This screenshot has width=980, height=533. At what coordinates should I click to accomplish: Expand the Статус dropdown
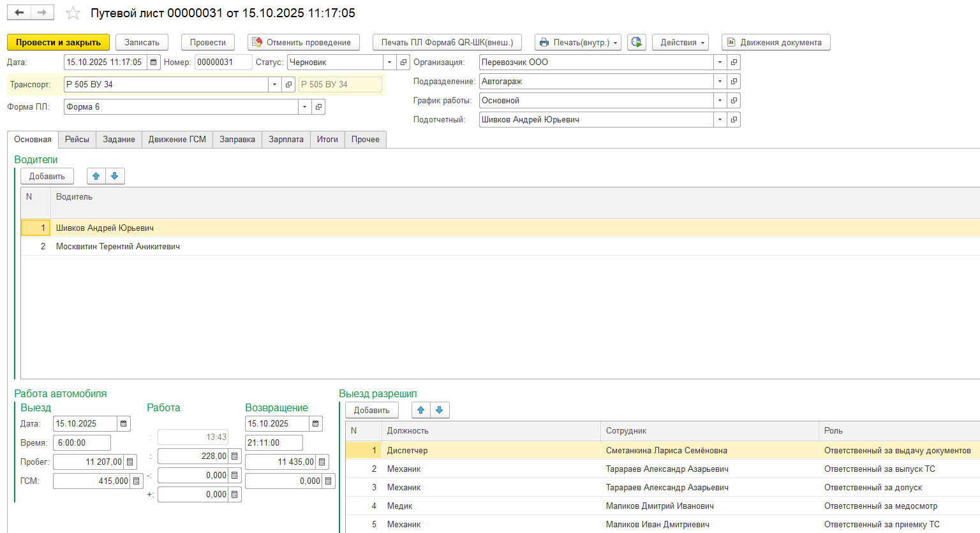point(389,62)
